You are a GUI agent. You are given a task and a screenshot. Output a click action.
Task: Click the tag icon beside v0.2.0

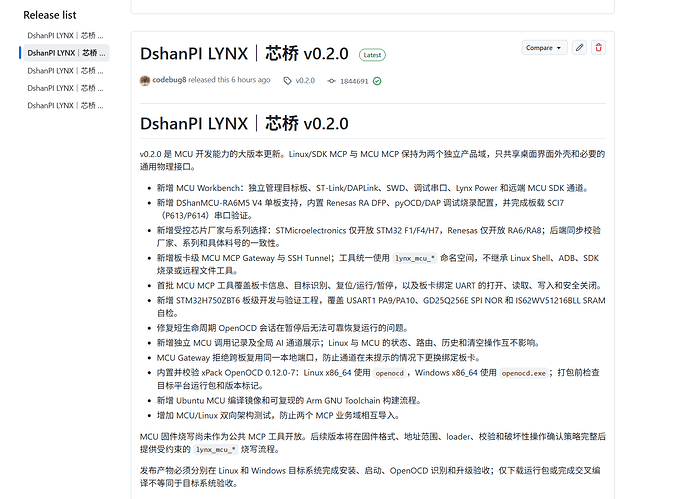point(287,81)
